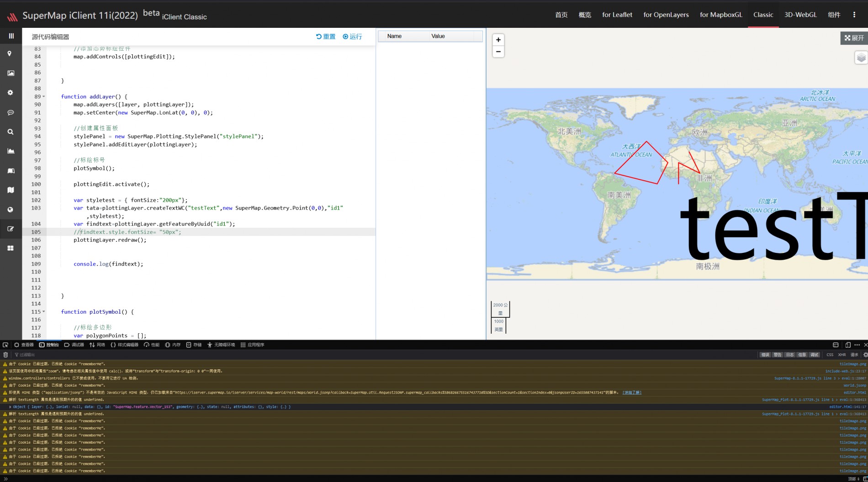Click the 运行 run button in editor
The height and width of the screenshot is (482, 868).
pyautogui.click(x=352, y=37)
